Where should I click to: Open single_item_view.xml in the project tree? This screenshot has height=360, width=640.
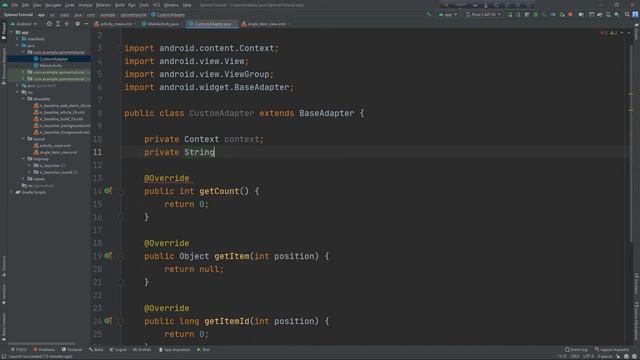(58, 152)
